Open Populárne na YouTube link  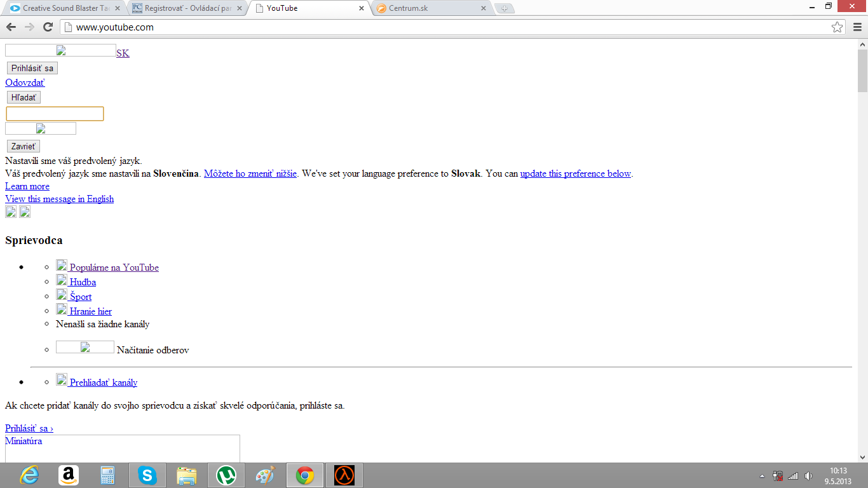point(114,268)
